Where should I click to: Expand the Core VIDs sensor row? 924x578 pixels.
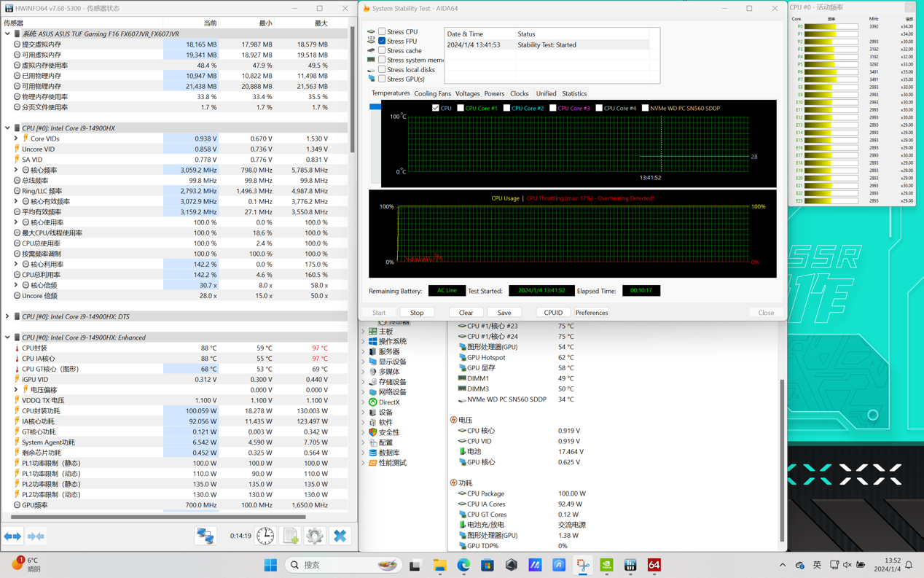point(16,138)
